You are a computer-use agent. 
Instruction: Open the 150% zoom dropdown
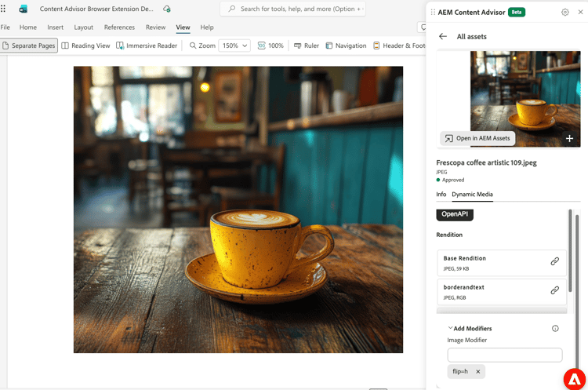(234, 46)
